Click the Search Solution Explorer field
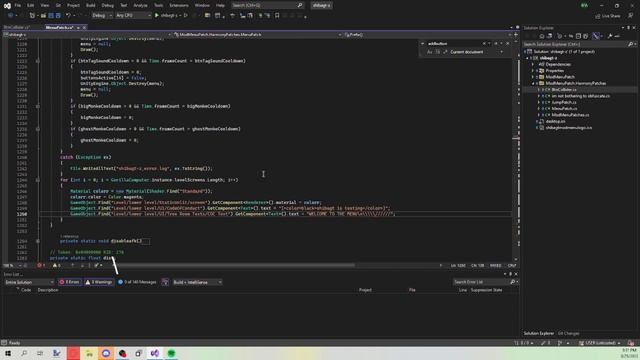Viewport: 640px width, 360px height. (576, 44)
